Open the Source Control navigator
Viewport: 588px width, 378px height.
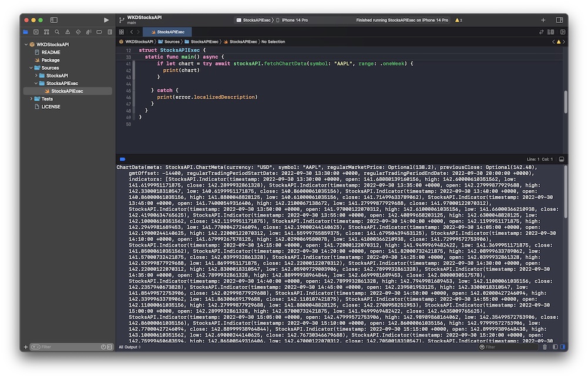[x=36, y=32]
